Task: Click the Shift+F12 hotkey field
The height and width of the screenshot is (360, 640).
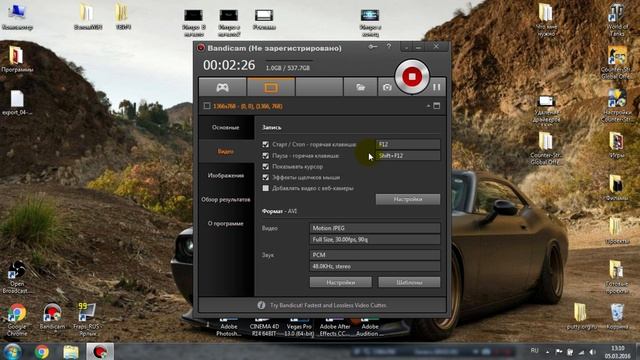Action: point(408,156)
